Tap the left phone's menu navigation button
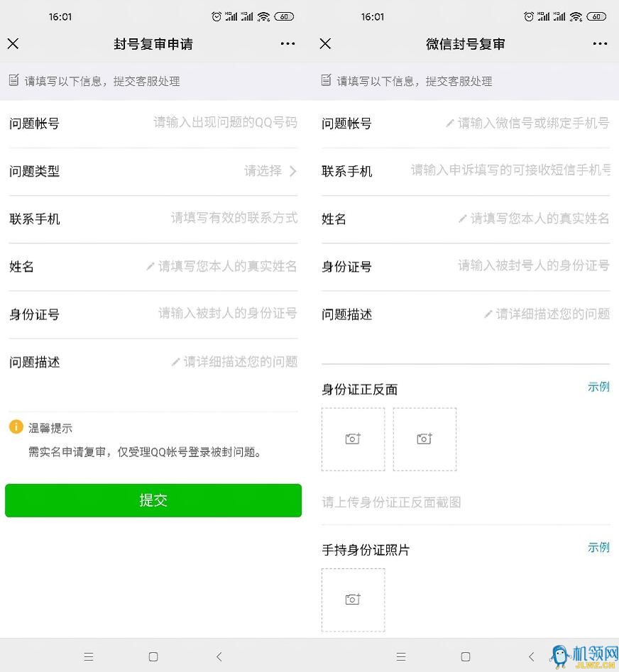619x672 pixels. click(x=89, y=656)
